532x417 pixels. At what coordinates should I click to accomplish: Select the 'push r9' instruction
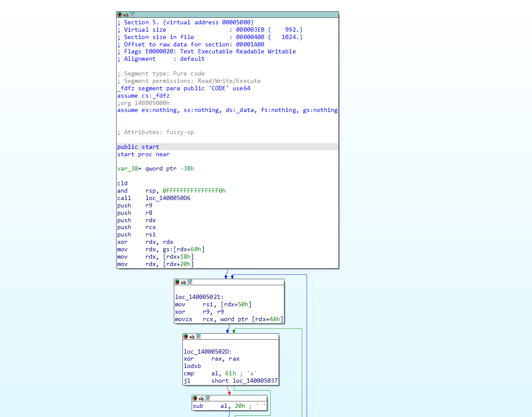tap(135, 205)
